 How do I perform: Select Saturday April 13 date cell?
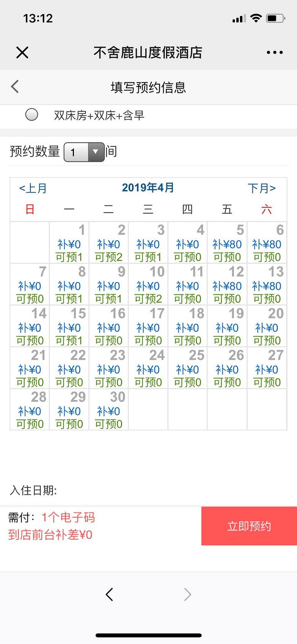pos(267,284)
